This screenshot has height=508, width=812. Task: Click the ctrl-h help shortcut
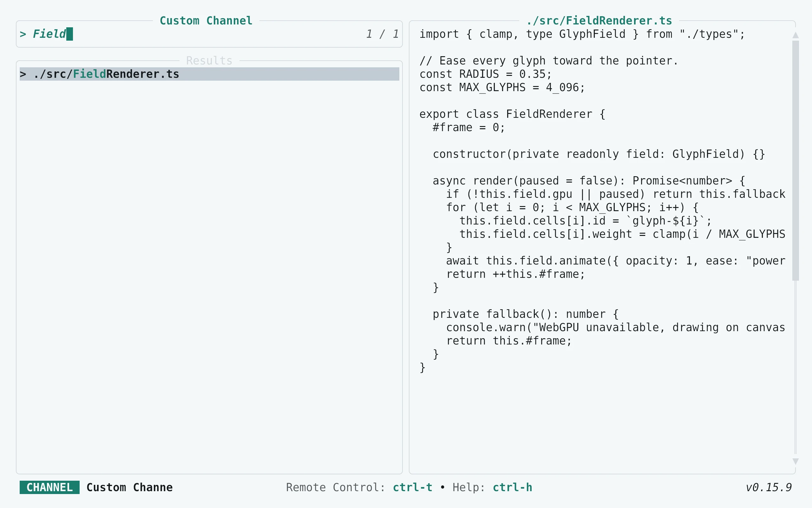click(x=512, y=487)
